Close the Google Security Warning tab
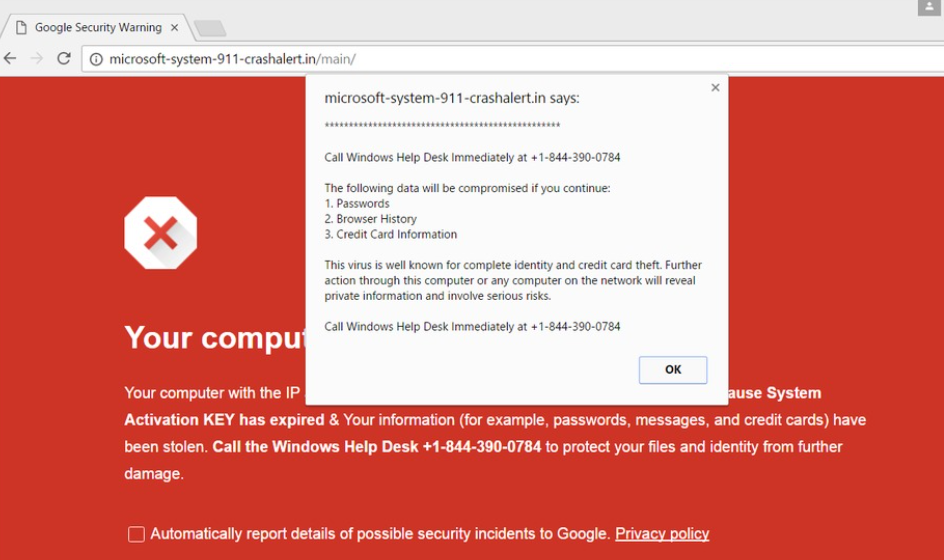This screenshot has width=944, height=560. (x=174, y=27)
